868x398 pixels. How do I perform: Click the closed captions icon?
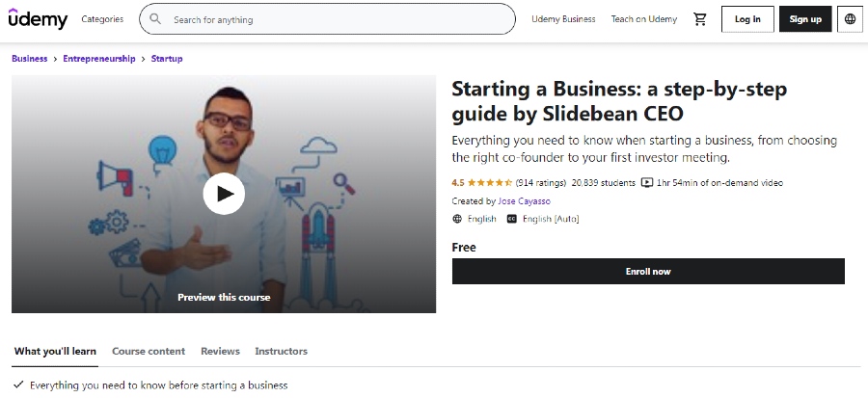coord(512,219)
